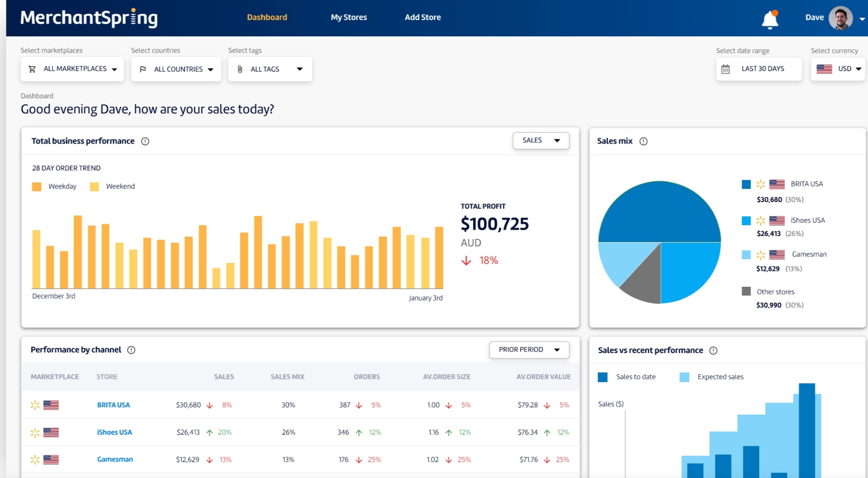The image size is (868, 478).
Task: Click Walmart icon beside BRITA USA in legend
Action: 761,184
